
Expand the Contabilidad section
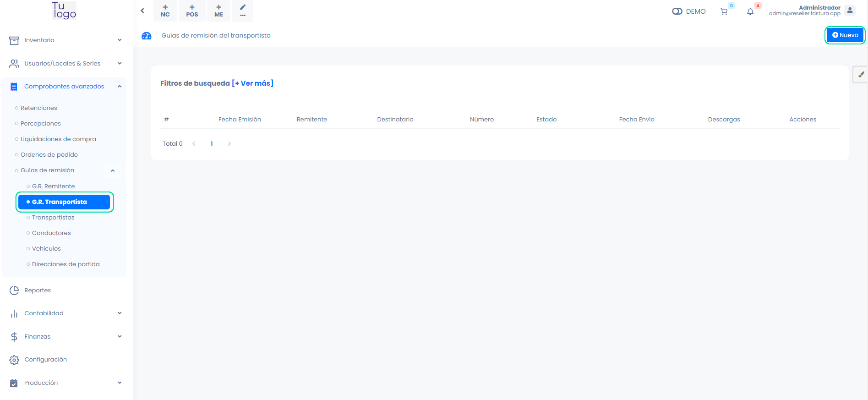[x=66, y=313]
